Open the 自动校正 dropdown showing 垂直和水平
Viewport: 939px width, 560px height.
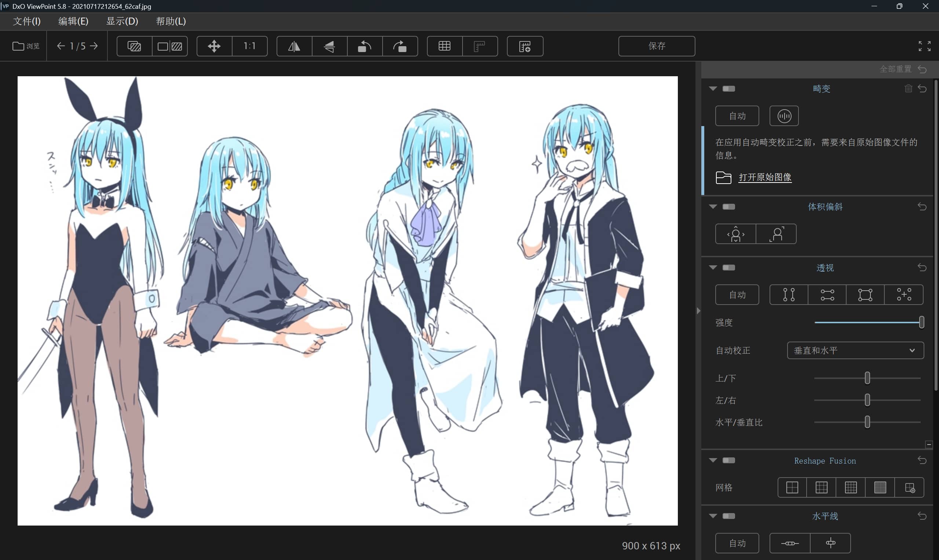tap(855, 351)
